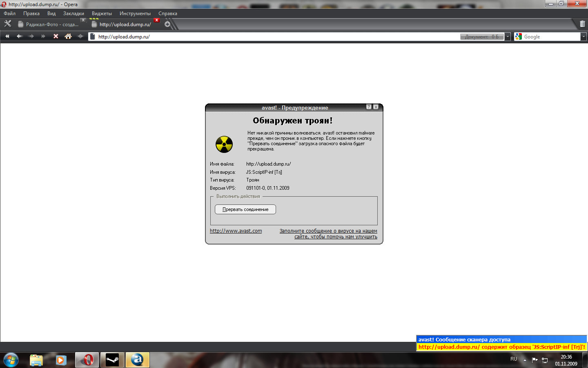
Task: Close the upload.dump.ru tab
Action: (x=156, y=20)
